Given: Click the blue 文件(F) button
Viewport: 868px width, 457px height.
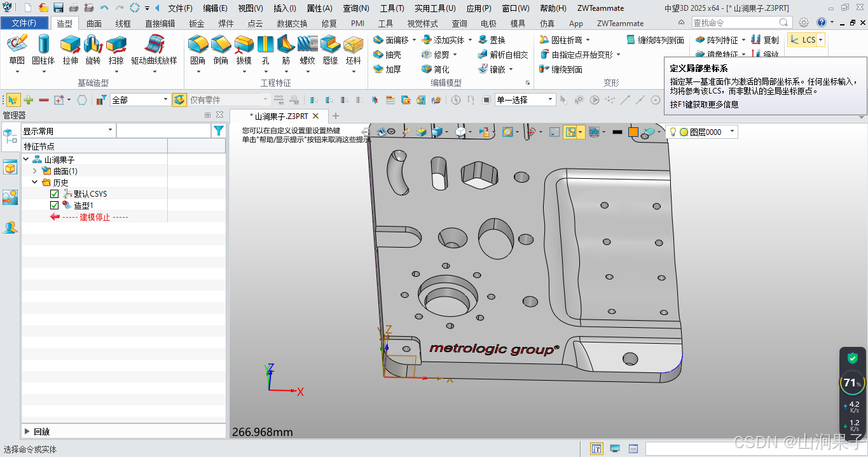Looking at the screenshot, I should pyautogui.click(x=24, y=23).
